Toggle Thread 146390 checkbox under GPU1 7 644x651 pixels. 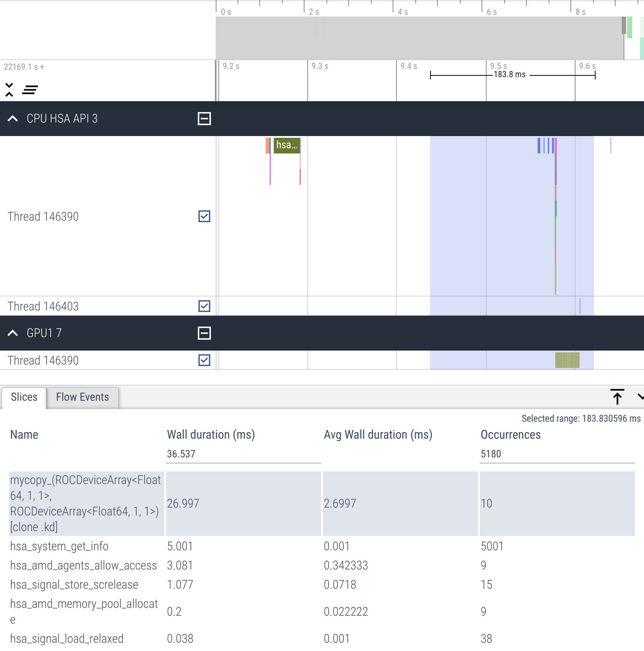(x=204, y=360)
